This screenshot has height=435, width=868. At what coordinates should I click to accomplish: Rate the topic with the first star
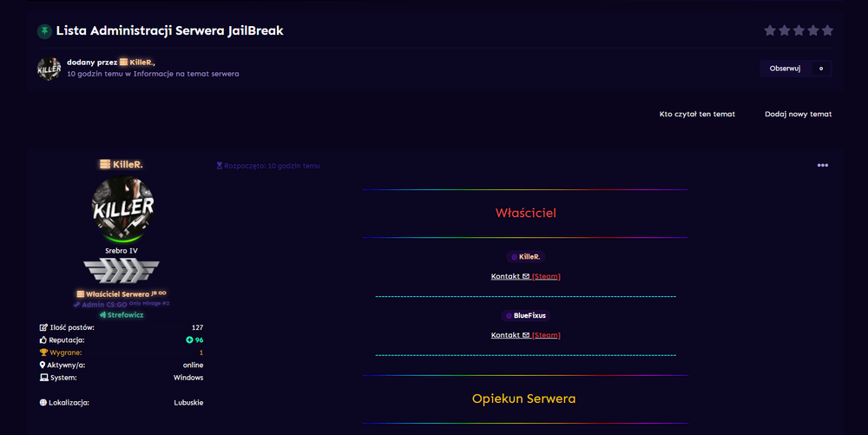pyautogui.click(x=770, y=30)
